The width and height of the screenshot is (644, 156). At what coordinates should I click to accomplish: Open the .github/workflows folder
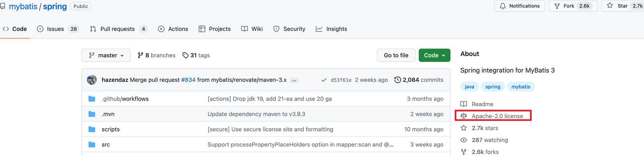125,99
